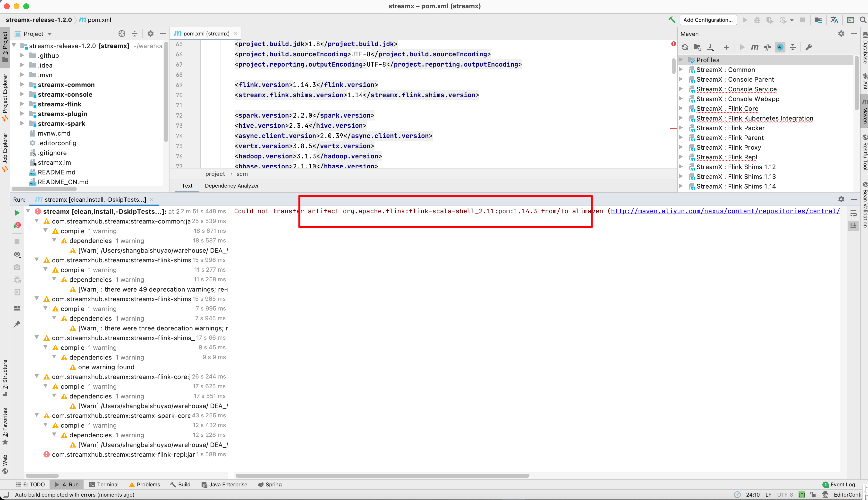The image size is (868, 500).
Task: Click the build hammer icon
Action: click(672, 20)
